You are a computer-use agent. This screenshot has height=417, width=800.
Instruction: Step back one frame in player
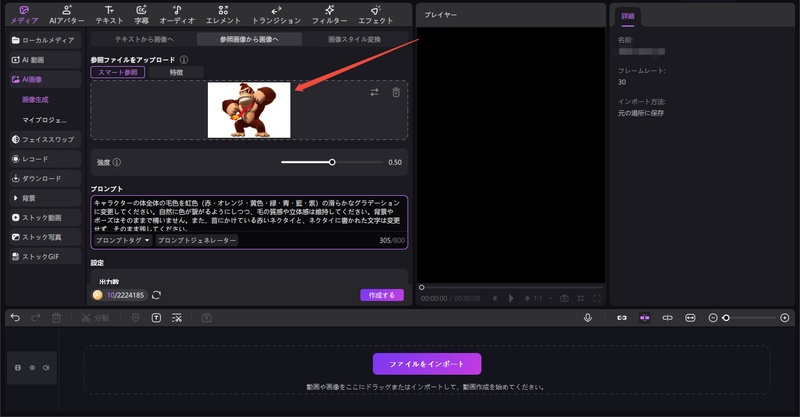[495, 298]
